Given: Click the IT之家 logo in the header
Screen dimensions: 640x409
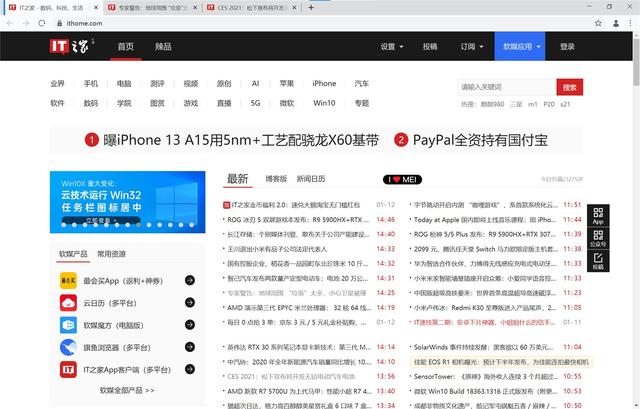Looking at the screenshot, I should click(75, 46).
